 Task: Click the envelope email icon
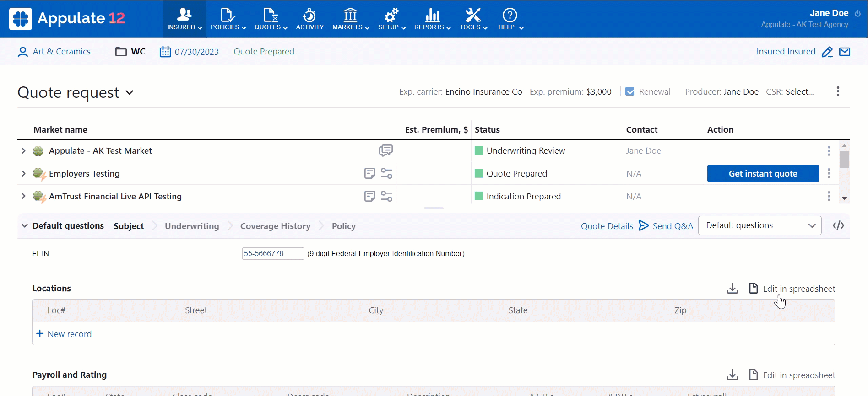point(845,52)
